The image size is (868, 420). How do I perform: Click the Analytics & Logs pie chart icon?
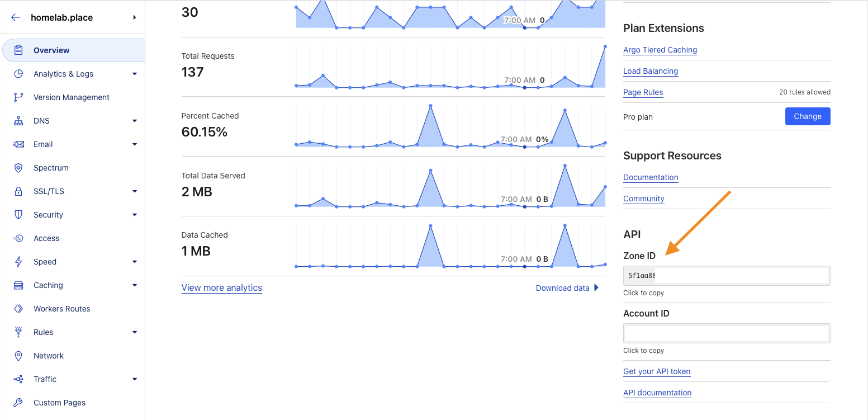tap(18, 74)
